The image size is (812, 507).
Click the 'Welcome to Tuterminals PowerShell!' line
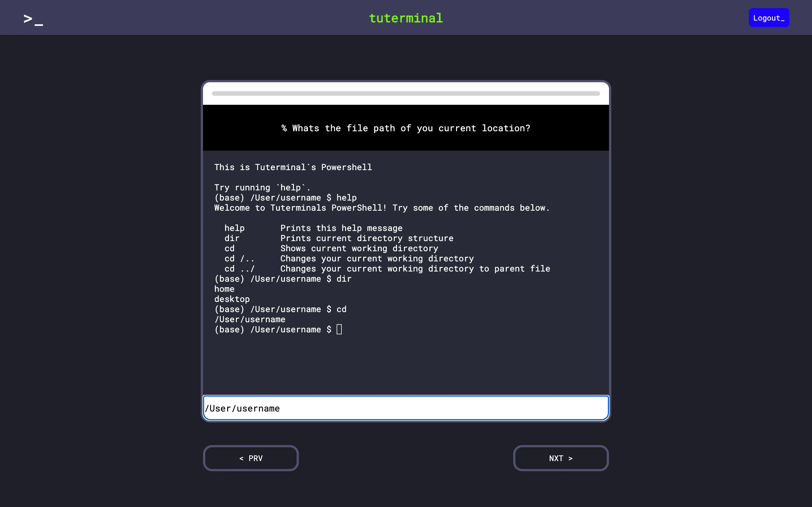tap(300, 208)
